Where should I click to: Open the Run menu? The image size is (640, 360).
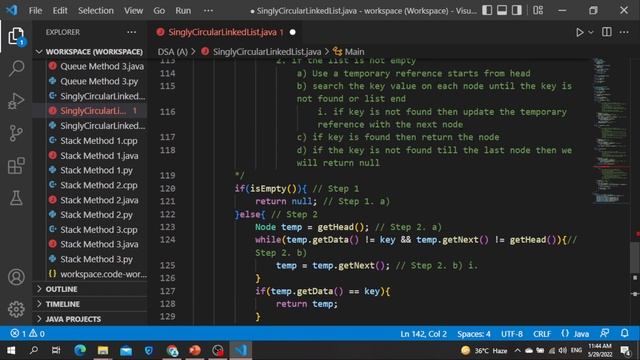183,11
